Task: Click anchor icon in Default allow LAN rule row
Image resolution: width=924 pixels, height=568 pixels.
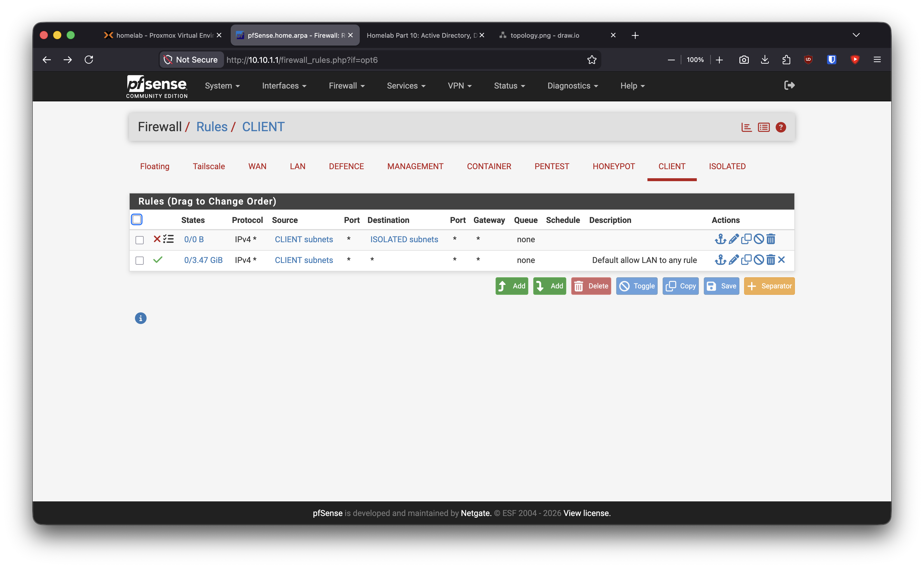Action: (720, 259)
